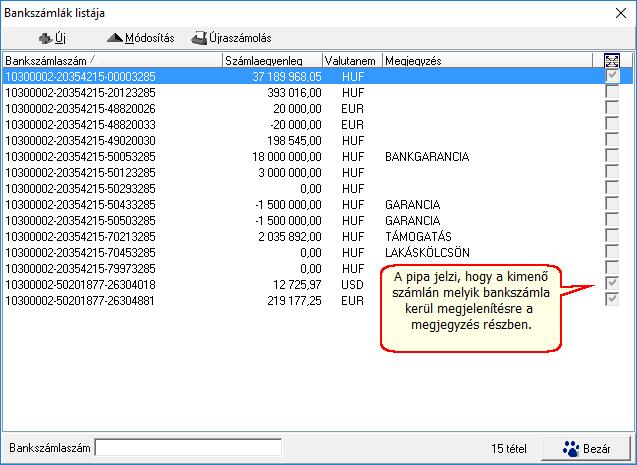This screenshot has width=637, height=465.
Task: Toggle checkbox for TÁMOGATÁS row
Action: (x=612, y=236)
